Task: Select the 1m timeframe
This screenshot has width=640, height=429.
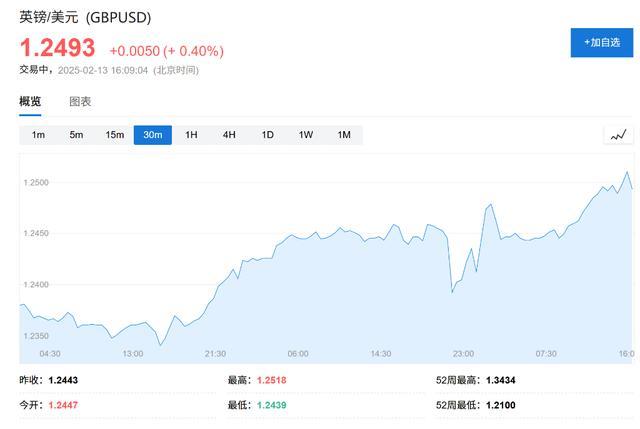Action: [x=38, y=135]
